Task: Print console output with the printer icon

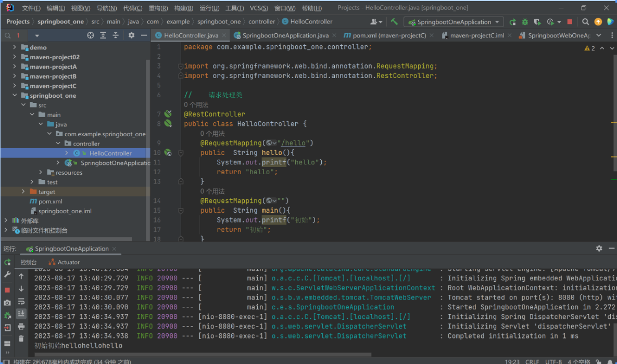Action: point(21,326)
